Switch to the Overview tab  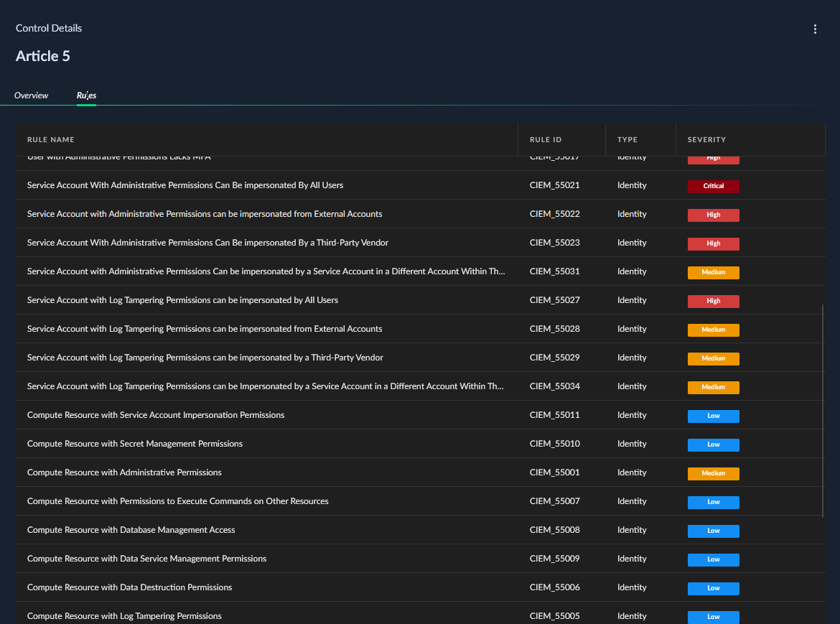(x=31, y=96)
